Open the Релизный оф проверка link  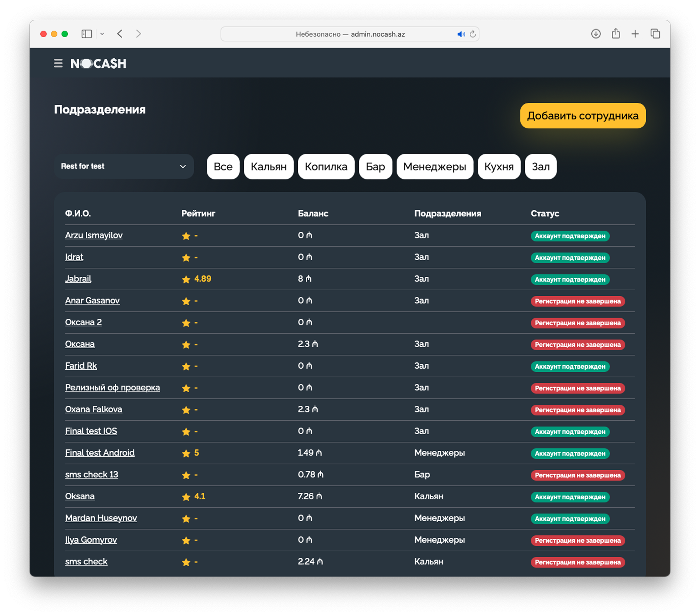coord(112,387)
